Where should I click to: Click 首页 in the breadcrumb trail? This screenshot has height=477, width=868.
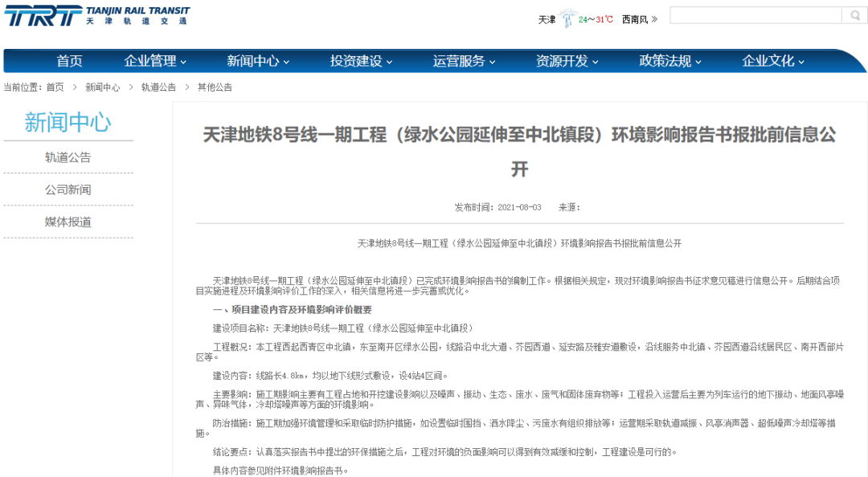click(x=55, y=87)
